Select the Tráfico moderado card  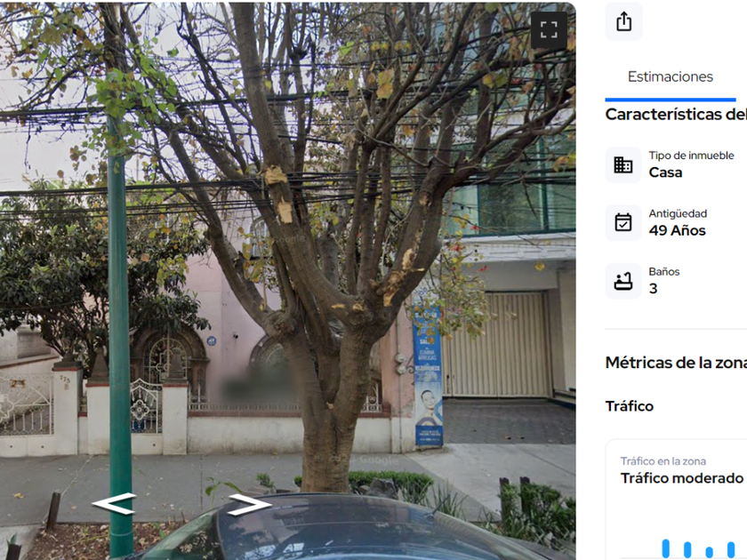(677, 500)
